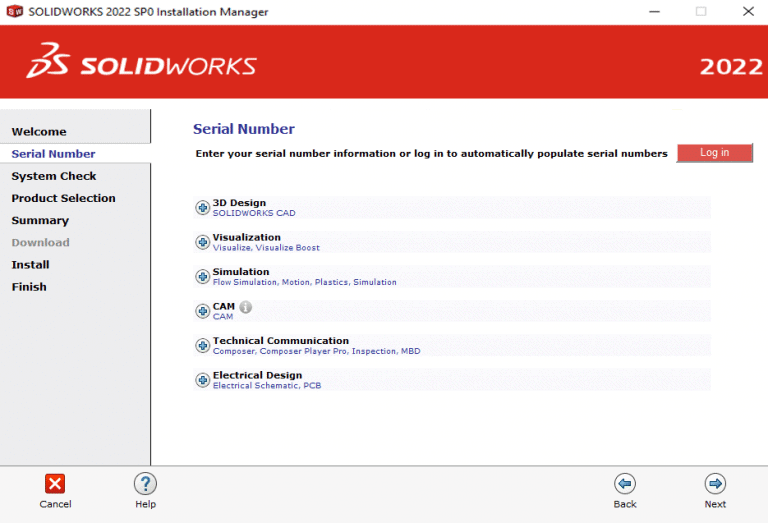Expand the Electrical Design section
This screenshot has width=768, height=523.
tap(202, 380)
